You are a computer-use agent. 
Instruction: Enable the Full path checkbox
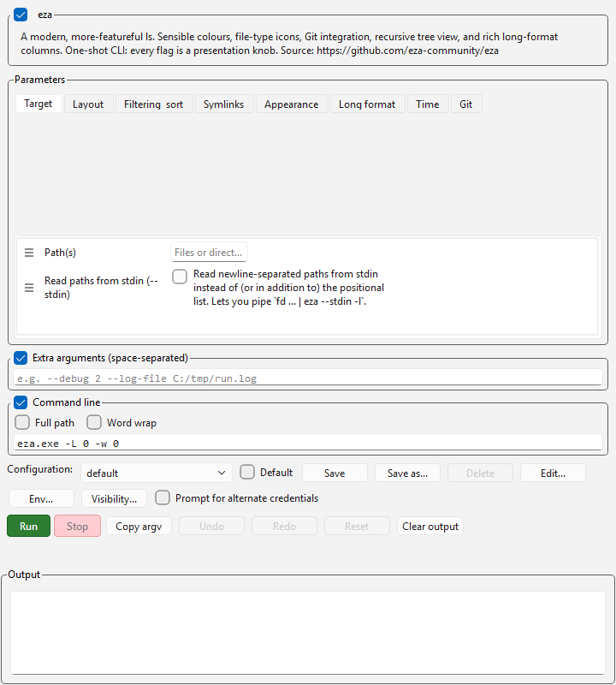click(22, 422)
